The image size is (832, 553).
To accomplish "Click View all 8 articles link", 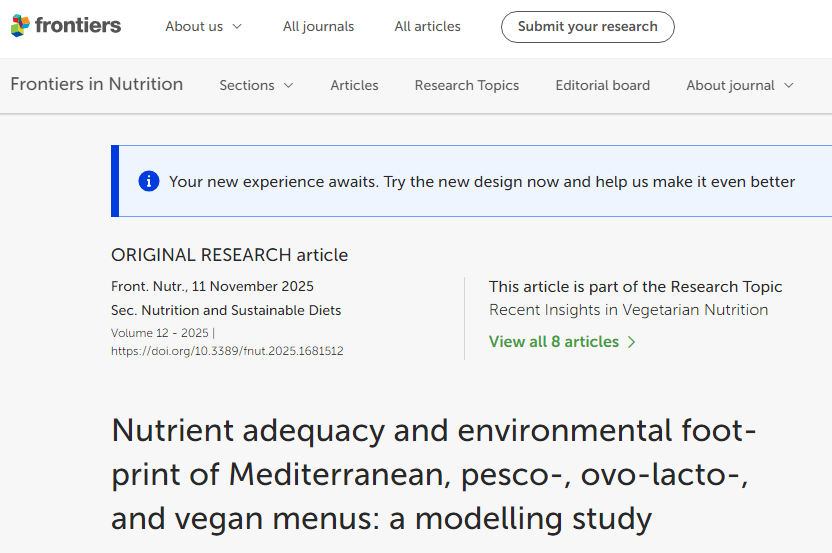I will pyautogui.click(x=554, y=342).
